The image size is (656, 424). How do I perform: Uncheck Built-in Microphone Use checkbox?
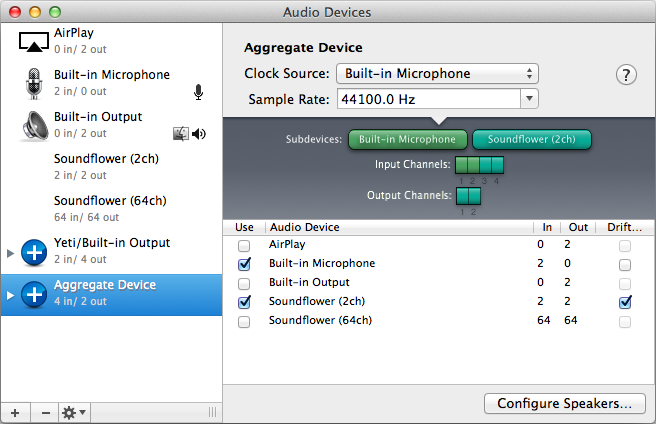pyautogui.click(x=244, y=264)
